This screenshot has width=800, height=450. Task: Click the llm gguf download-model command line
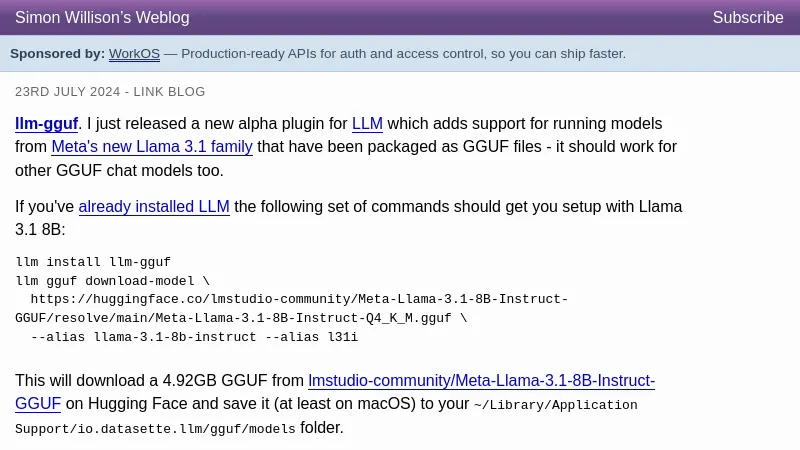pyautogui.click(x=112, y=281)
